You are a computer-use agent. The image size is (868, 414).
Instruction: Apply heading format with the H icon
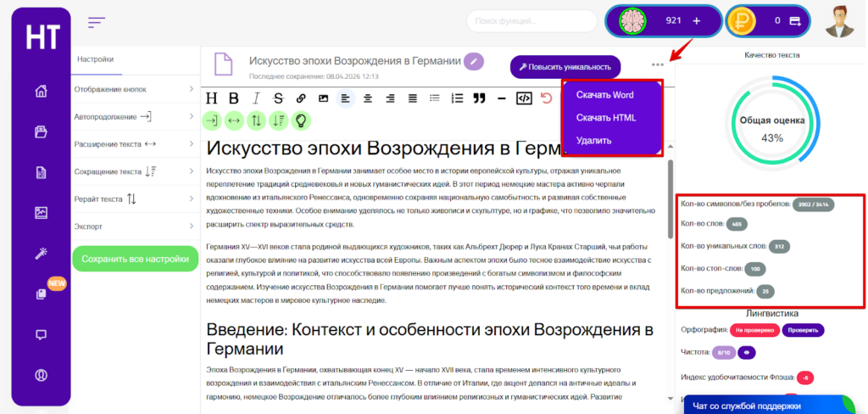[x=211, y=98]
